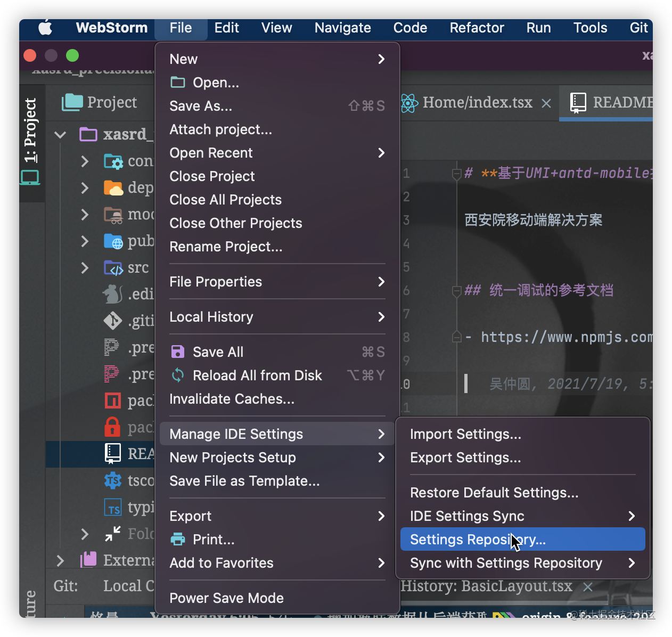
Task: Collapse the xasrd project root node
Action: (60, 134)
